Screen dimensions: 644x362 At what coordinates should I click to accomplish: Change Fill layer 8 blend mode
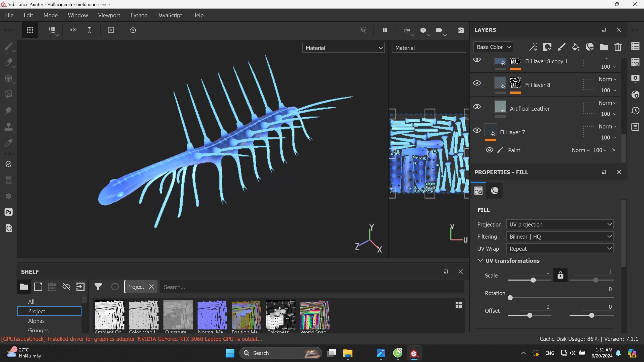607,79
